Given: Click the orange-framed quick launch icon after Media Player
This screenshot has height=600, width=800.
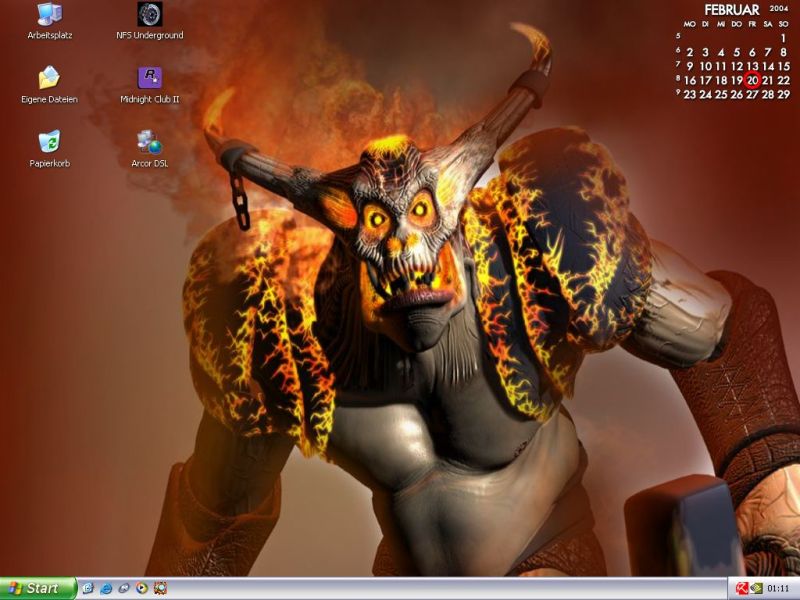Looking at the screenshot, I should (x=160, y=589).
